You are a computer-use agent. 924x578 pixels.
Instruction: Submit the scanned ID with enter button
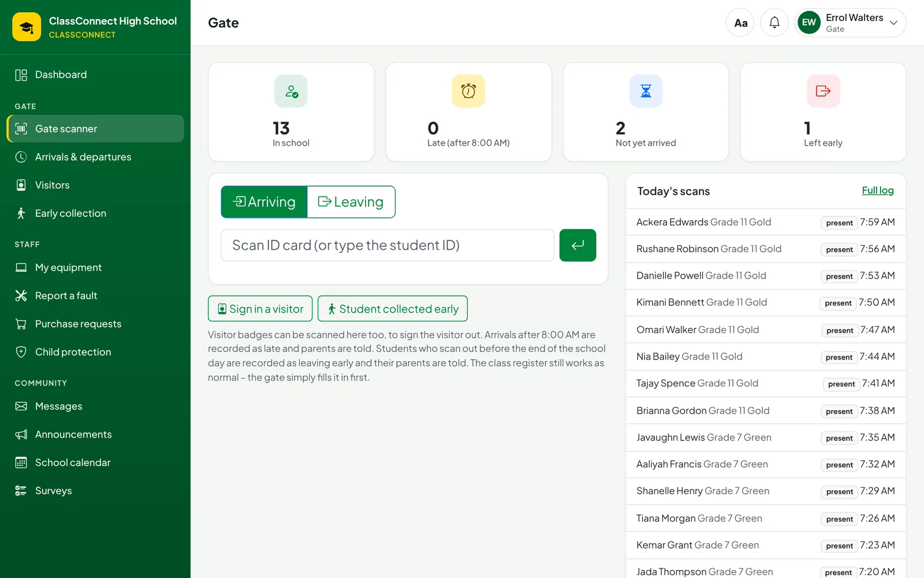[x=577, y=245]
